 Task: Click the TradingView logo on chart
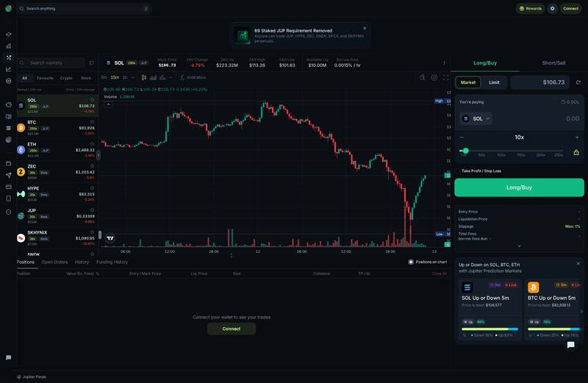click(x=110, y=238)
